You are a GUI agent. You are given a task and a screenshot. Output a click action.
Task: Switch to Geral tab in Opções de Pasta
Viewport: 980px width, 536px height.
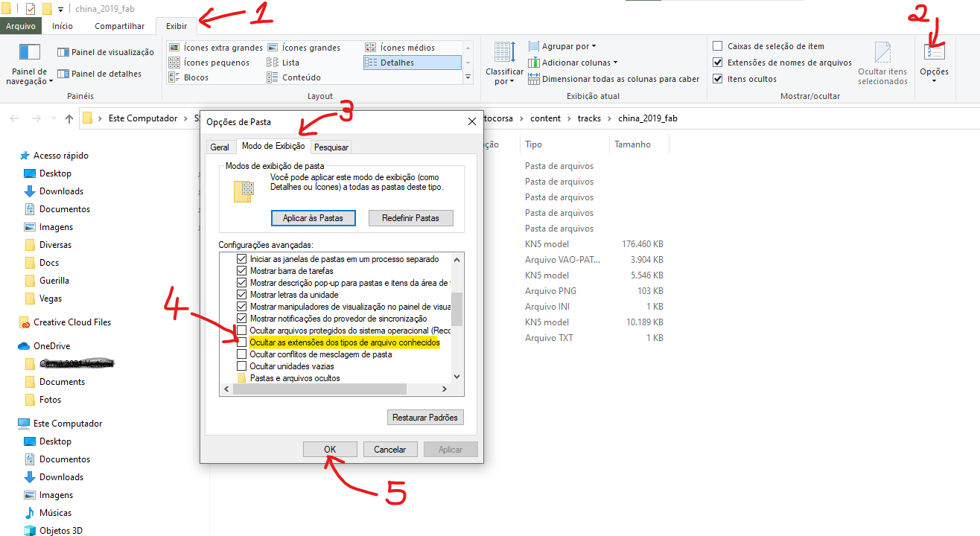point(220,147)
